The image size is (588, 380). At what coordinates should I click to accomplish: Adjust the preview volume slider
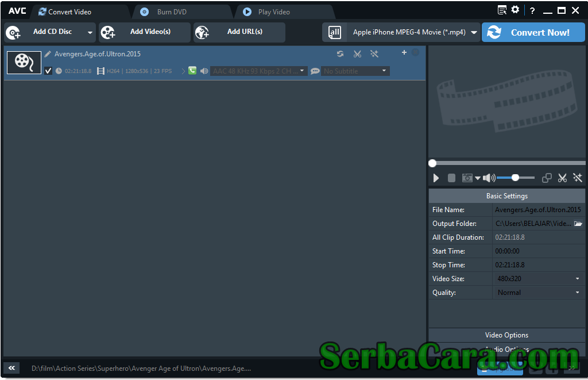(x=516, y=178)
